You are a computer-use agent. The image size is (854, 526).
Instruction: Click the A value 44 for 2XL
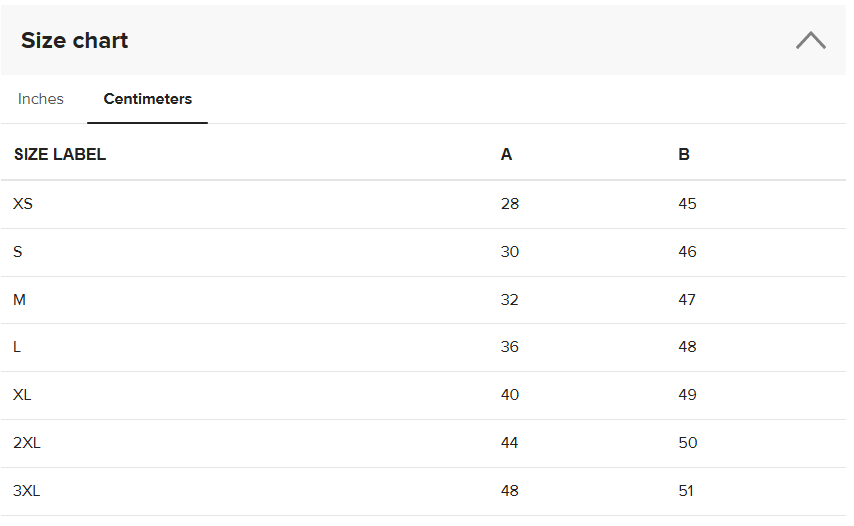click(510, 443)
